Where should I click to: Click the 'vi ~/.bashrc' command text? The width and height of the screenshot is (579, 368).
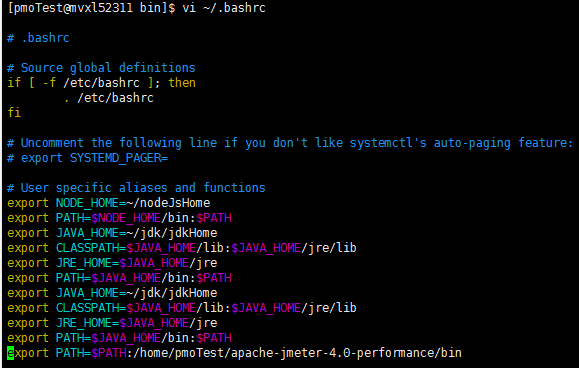tap(224, 8)
